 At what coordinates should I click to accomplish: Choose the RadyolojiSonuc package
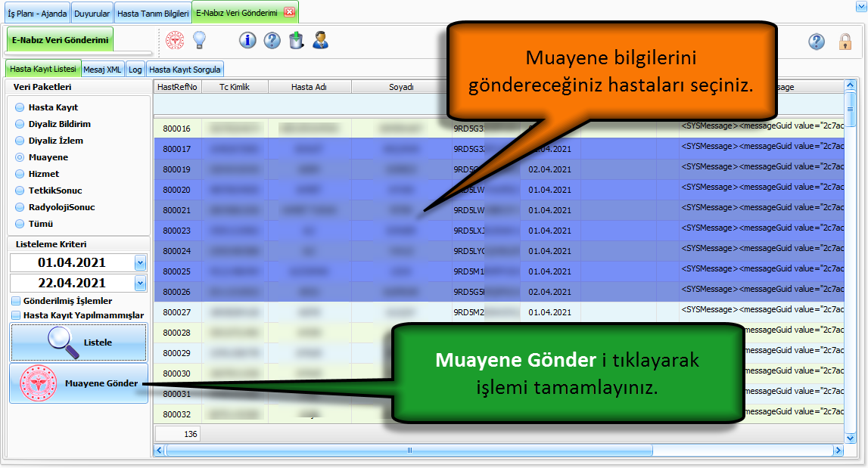pos(20,207)
